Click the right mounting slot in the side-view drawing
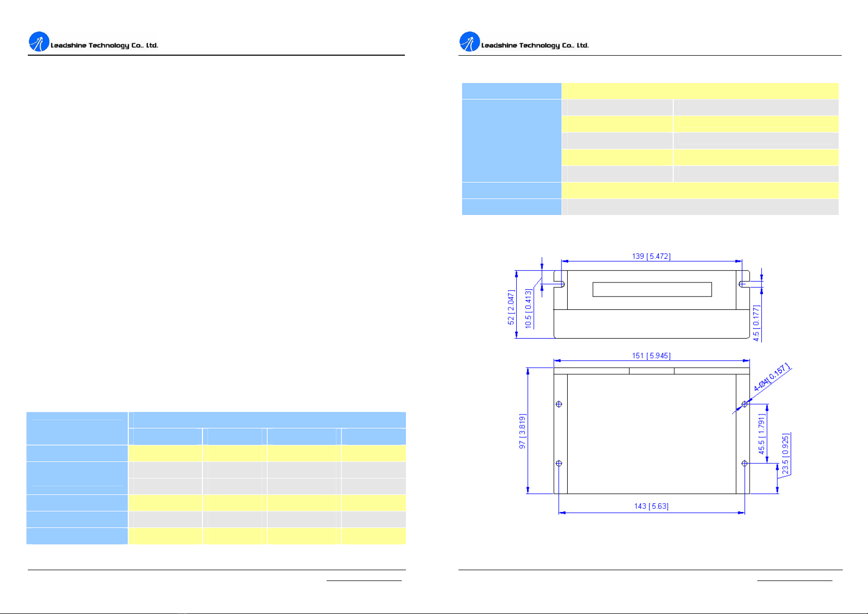This screenshot has height=614, width=868. point(744,284)
